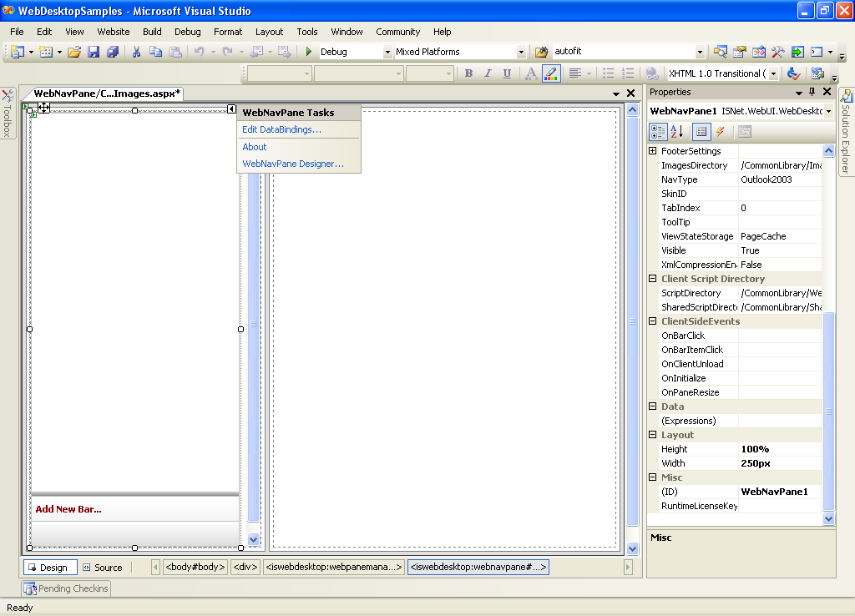Click the Bold formatting icon
The width and height of the screenshot is (855, 616).
click(x=468, y=73)
